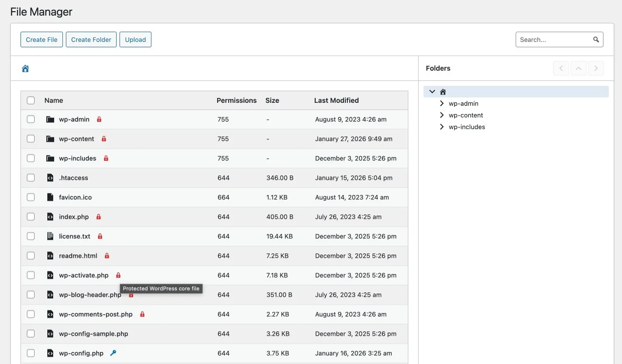Sort files by the Permissions column header
622x364 pixels.
236,100
